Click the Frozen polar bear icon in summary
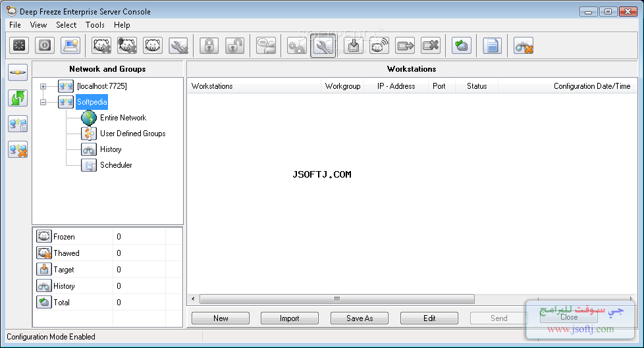Viewport: 644px width, 348px height. point(44,236)
